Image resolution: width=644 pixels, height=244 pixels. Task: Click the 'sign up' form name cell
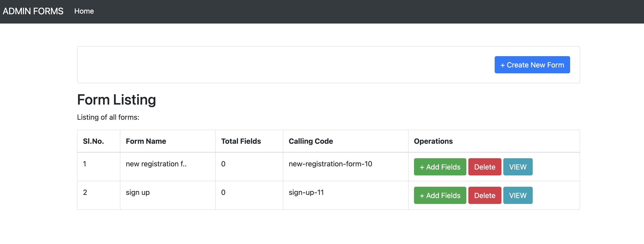coord(138,192)
